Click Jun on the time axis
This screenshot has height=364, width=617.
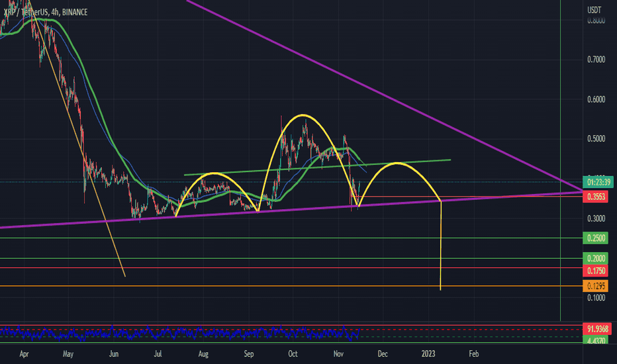[x=114, y=354]
